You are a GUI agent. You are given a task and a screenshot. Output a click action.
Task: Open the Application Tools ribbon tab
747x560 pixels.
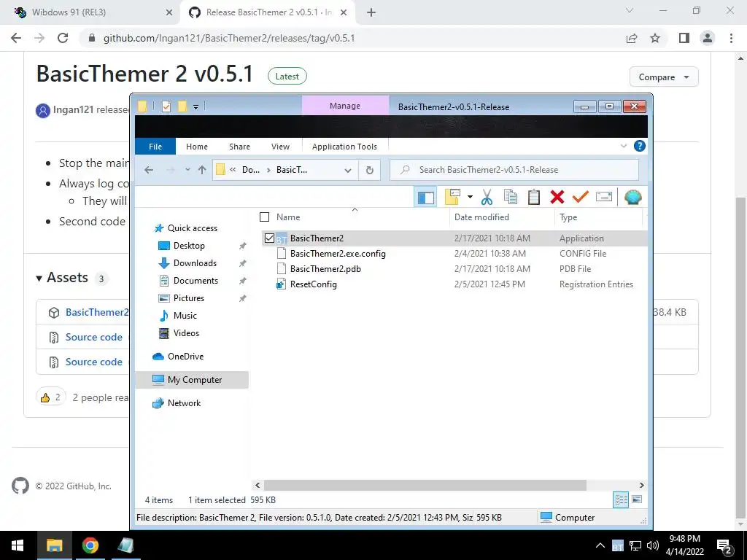coord(344,147)
